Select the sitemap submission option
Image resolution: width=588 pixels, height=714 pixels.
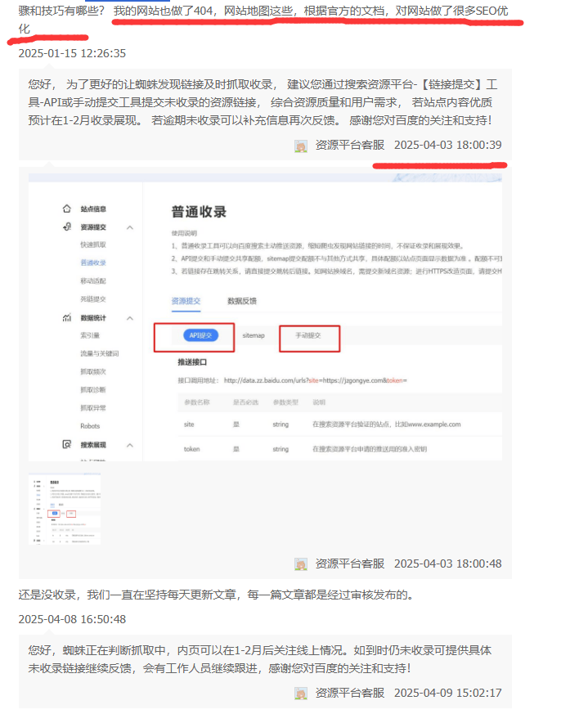tap(254, 335)
